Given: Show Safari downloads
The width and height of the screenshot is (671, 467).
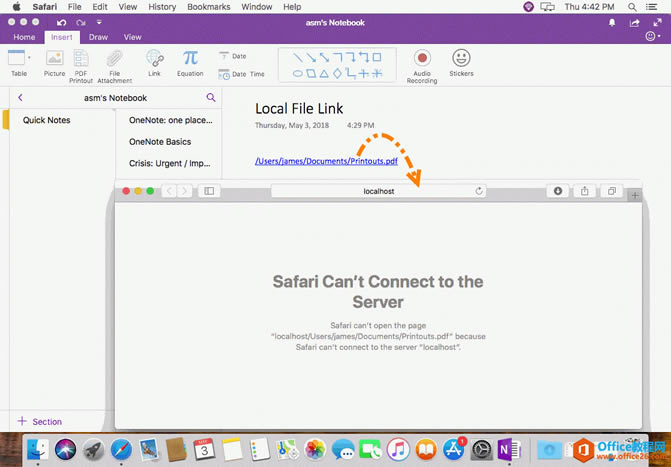Looking at the screenshot, I should [x=558, y=191].
